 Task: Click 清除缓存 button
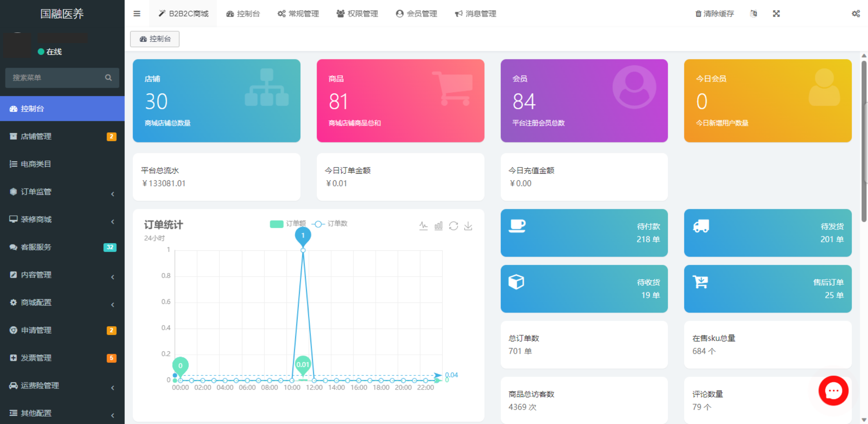pyautogui.click(x=714, y=14)
